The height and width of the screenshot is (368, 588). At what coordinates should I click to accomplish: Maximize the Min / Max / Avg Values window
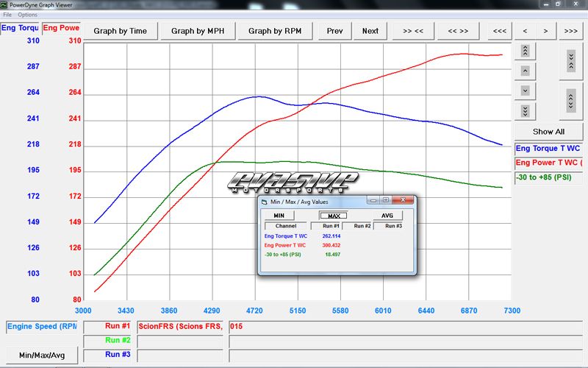(385, 200)
